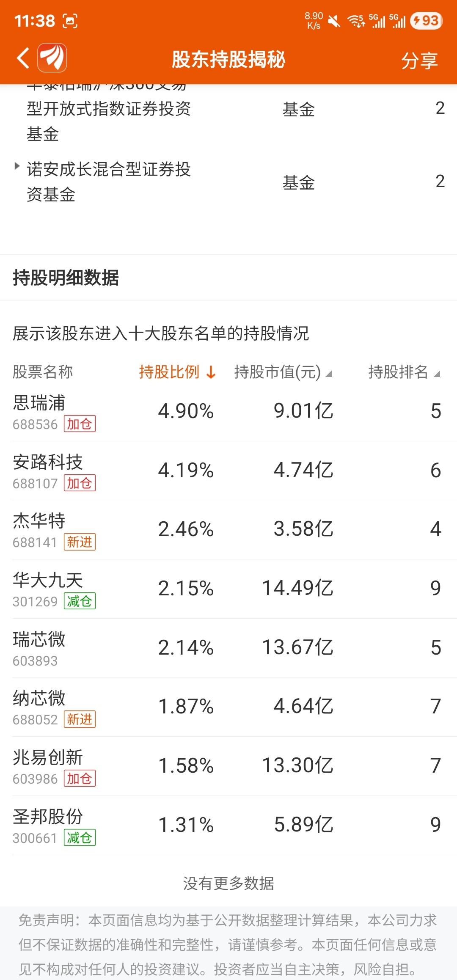The image size is (457, 980).
Task: Open the 安路科技 stock row
Action: coord(228,471)
